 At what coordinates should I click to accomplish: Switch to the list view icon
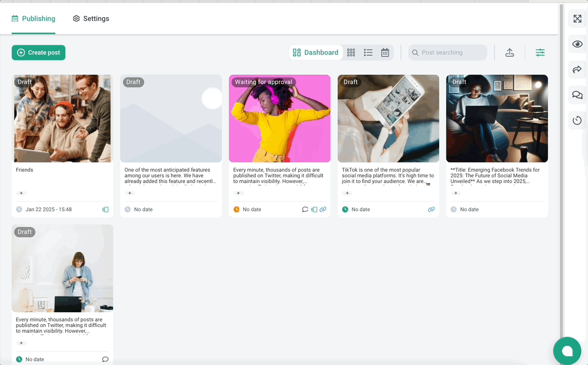[368, 52]
